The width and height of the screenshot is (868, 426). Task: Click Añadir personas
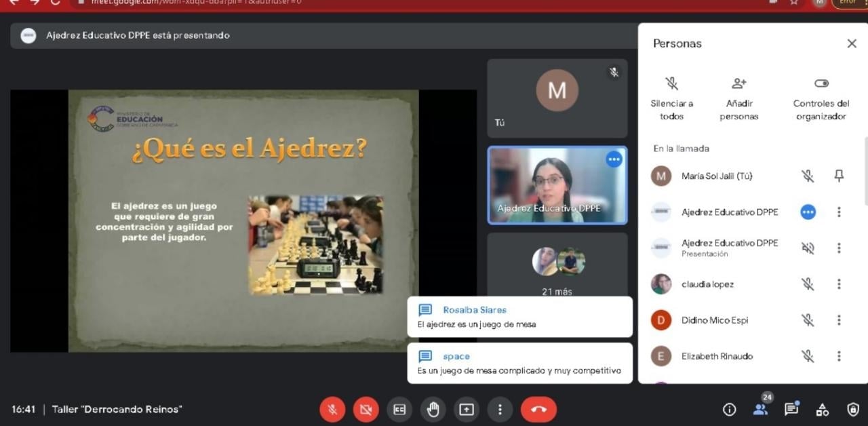click(739, 98)
